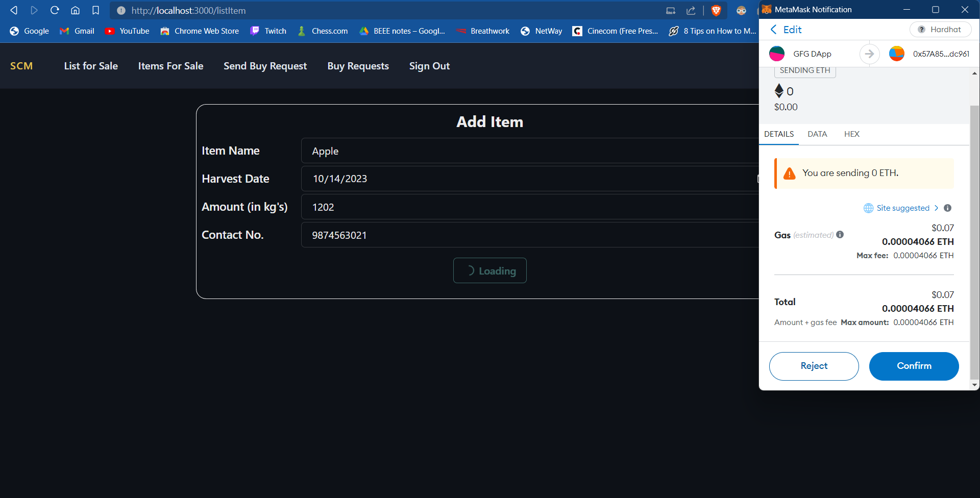The height and width of the screenshot is (498, 980).
Task: Click the recipient address 0x57A85...dc961
Action: click(x=941, y=54)
